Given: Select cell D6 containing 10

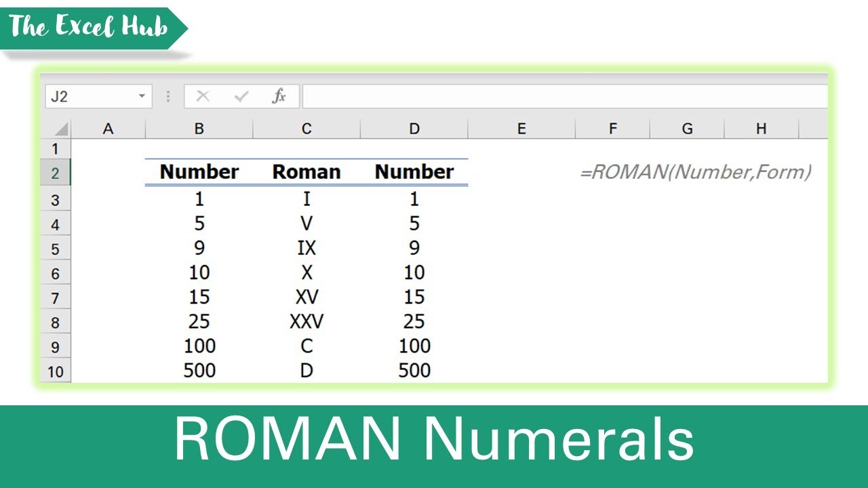Looking at the screenshot, I should tap(414, 272).
